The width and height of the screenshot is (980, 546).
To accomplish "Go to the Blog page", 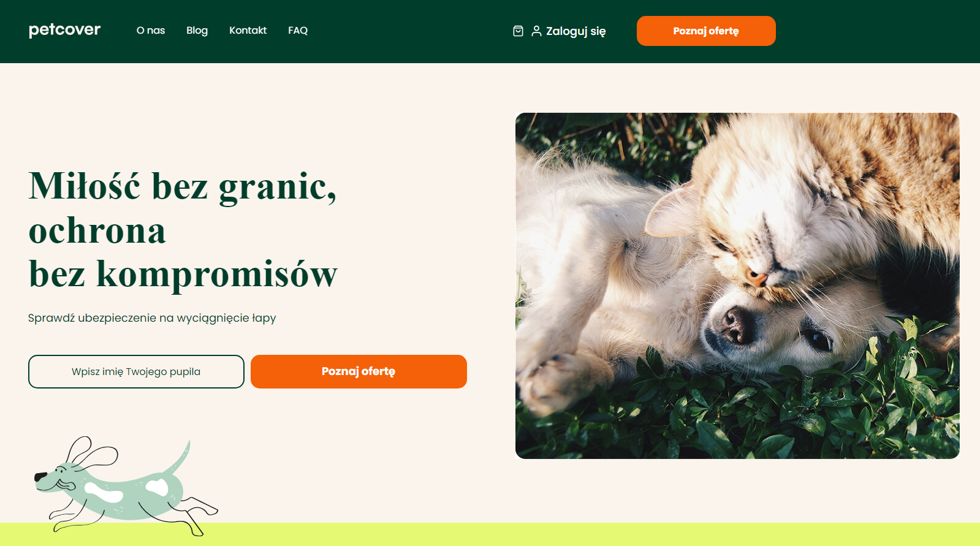I will (x=197, y=30).
